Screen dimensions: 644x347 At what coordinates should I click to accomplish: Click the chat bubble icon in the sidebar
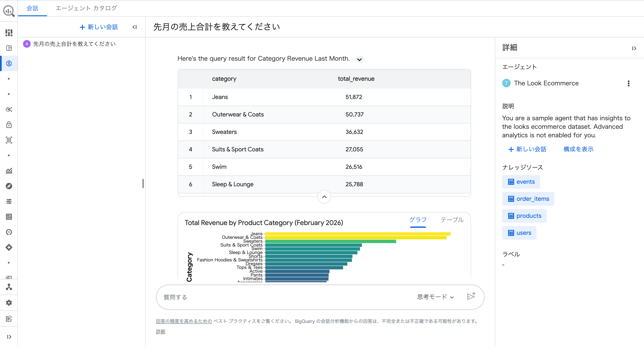click(x=9, y=232)
